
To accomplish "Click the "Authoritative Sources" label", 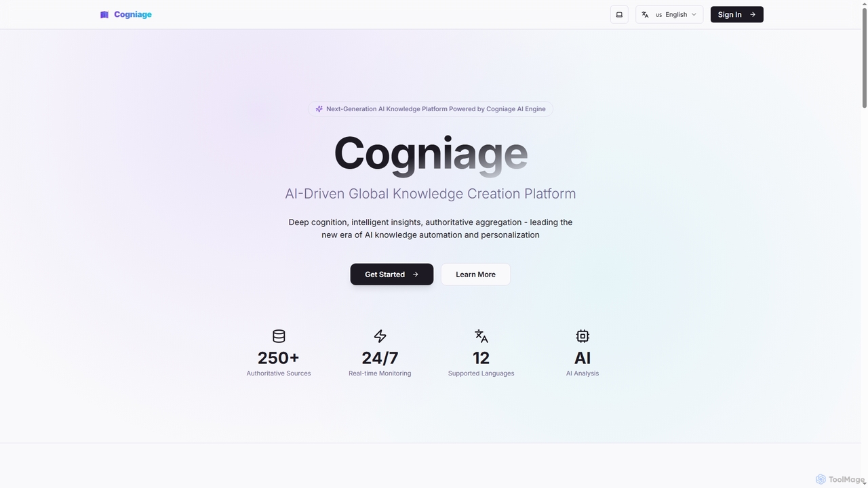I will [279, 373].
